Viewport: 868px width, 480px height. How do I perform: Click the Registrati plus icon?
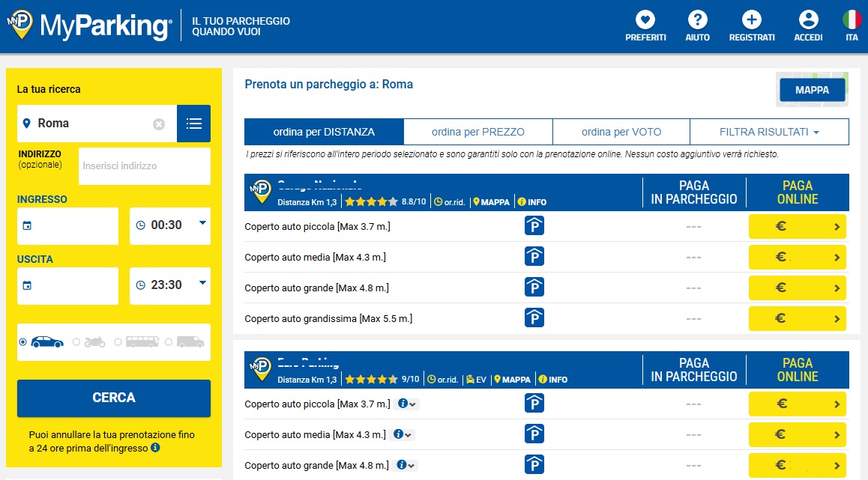751,20
